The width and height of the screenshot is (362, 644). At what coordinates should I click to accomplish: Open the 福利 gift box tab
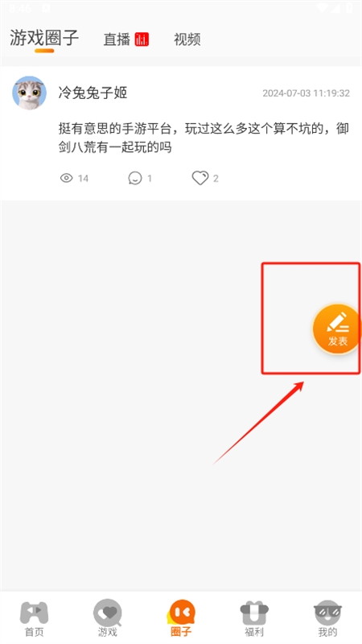coord(254,613)
